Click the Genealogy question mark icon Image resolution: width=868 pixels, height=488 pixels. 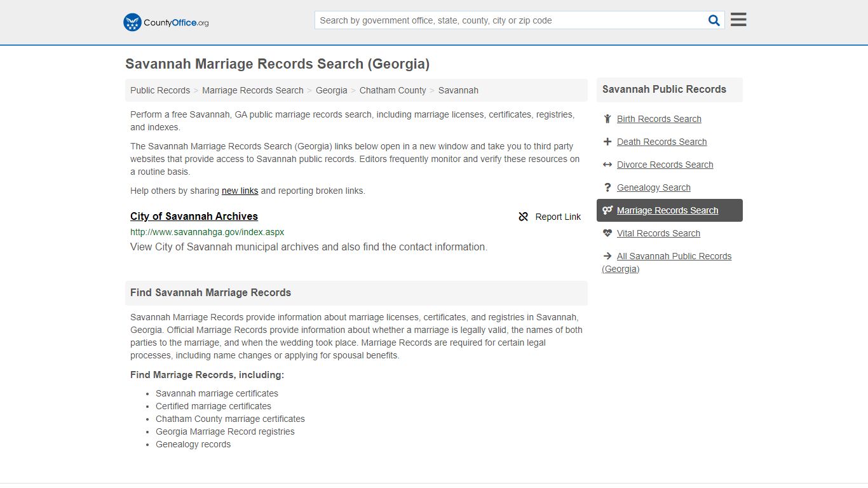pyautogui.click(x=607, y=187)
